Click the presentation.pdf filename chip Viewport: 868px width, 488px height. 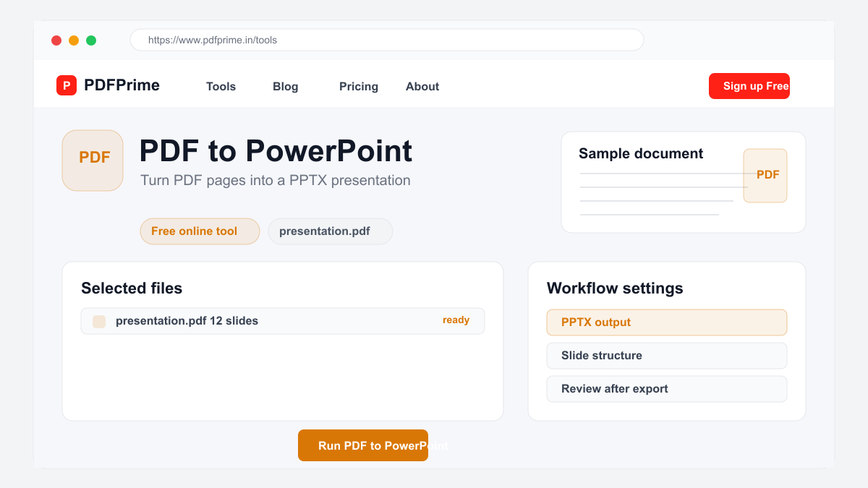(x=331, y=231)
